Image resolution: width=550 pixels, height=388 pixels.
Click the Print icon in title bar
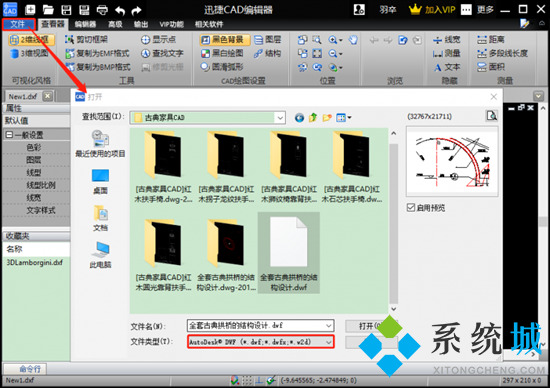tap(102, 9)
